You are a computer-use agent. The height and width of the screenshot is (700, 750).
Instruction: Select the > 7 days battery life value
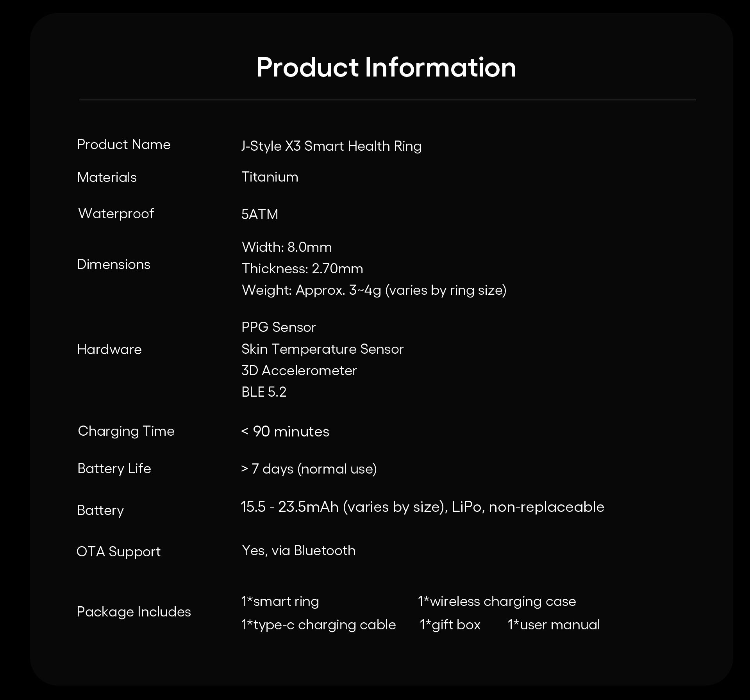click(309, 468)
